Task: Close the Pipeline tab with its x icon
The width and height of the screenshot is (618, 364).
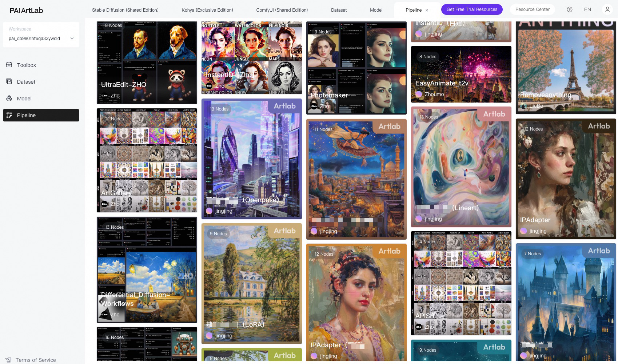Action: [x=427, y=10]
